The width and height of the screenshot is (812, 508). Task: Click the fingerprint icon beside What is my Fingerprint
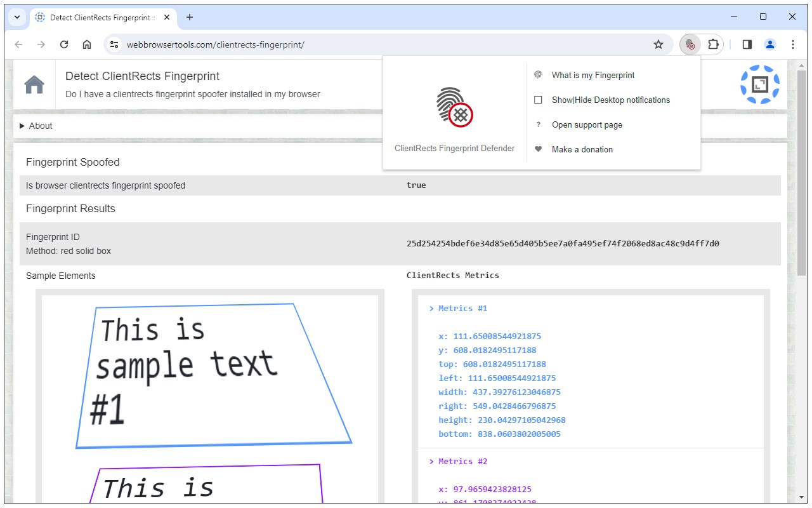point(538,75)
